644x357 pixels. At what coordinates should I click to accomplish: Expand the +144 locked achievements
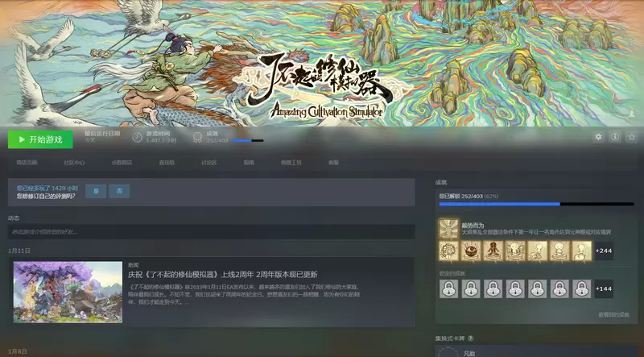[x=604, y=289]
